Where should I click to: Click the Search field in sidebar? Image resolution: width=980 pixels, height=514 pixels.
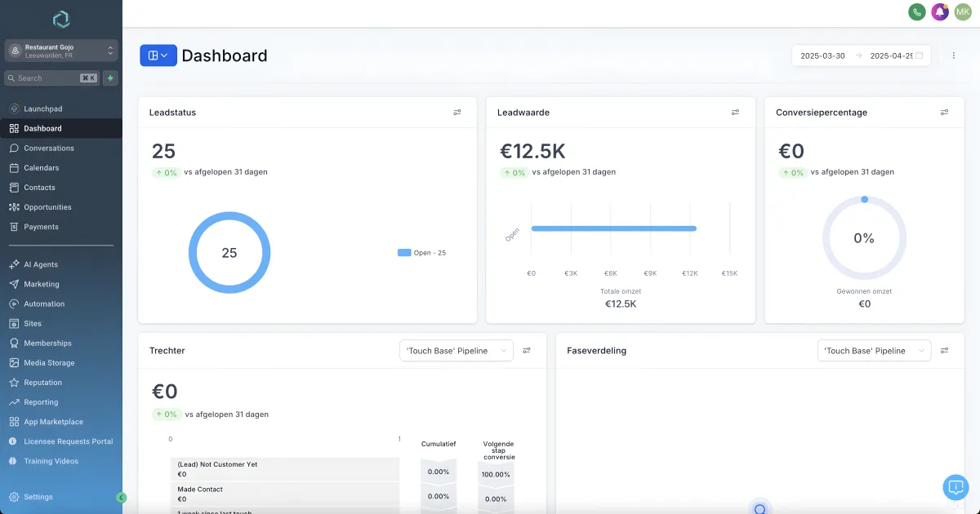click(51, 78)
